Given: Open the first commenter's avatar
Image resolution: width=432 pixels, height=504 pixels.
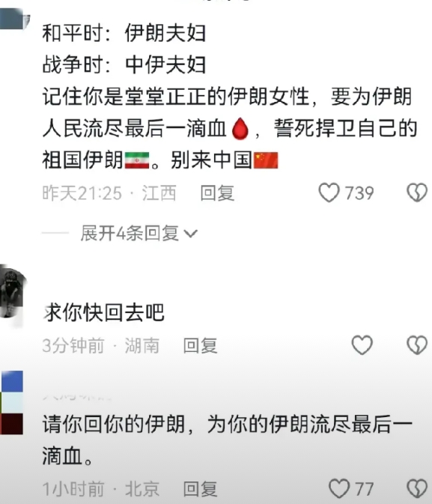Looking at the screenshot, I should tap(13, 19).
